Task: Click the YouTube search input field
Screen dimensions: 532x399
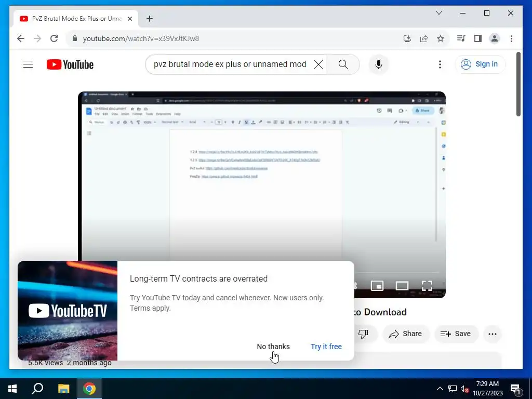Action: 230,64
